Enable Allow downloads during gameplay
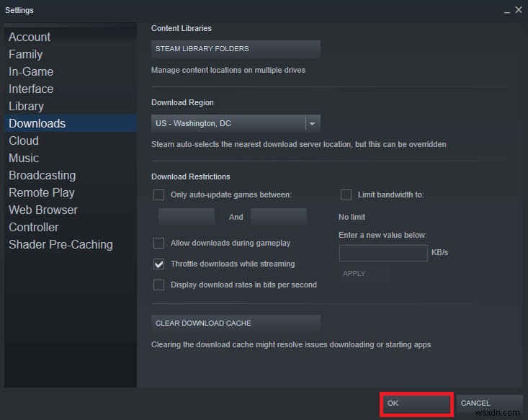 point(158,243)
